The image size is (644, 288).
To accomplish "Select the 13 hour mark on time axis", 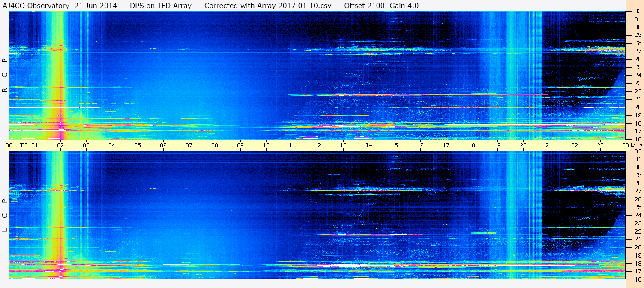I will click(343, 145).
